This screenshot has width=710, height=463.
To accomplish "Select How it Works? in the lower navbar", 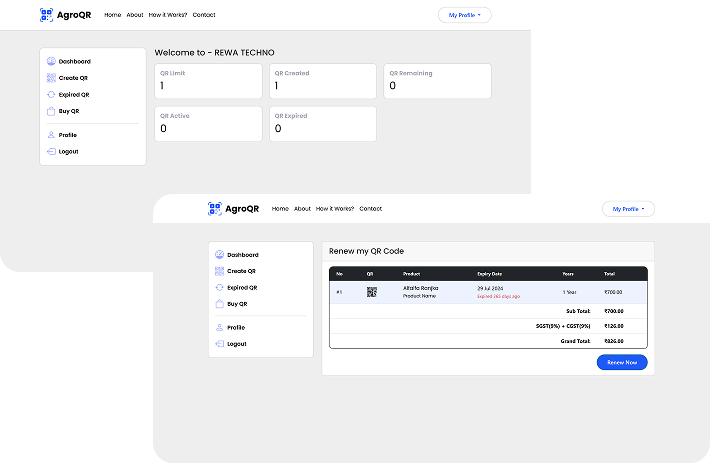I will (335, 209).
